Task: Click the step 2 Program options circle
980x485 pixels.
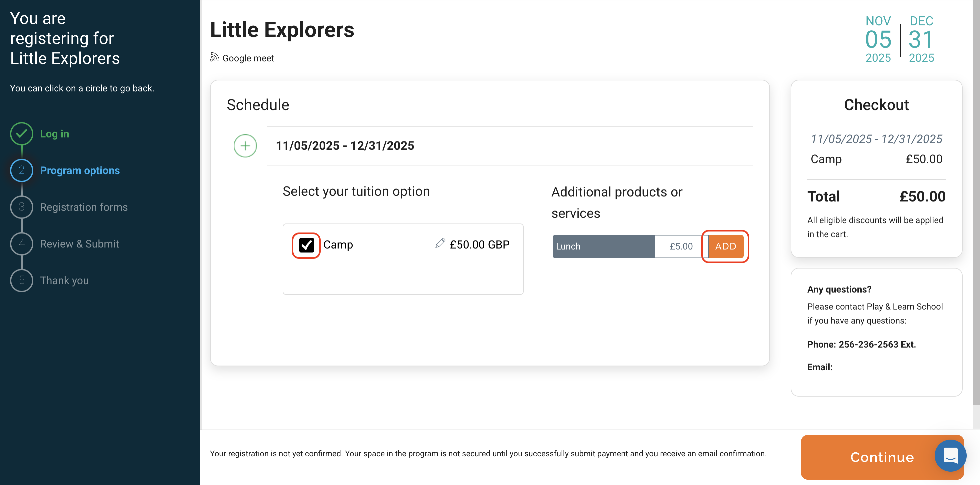Action: click(x=22, y=170)
